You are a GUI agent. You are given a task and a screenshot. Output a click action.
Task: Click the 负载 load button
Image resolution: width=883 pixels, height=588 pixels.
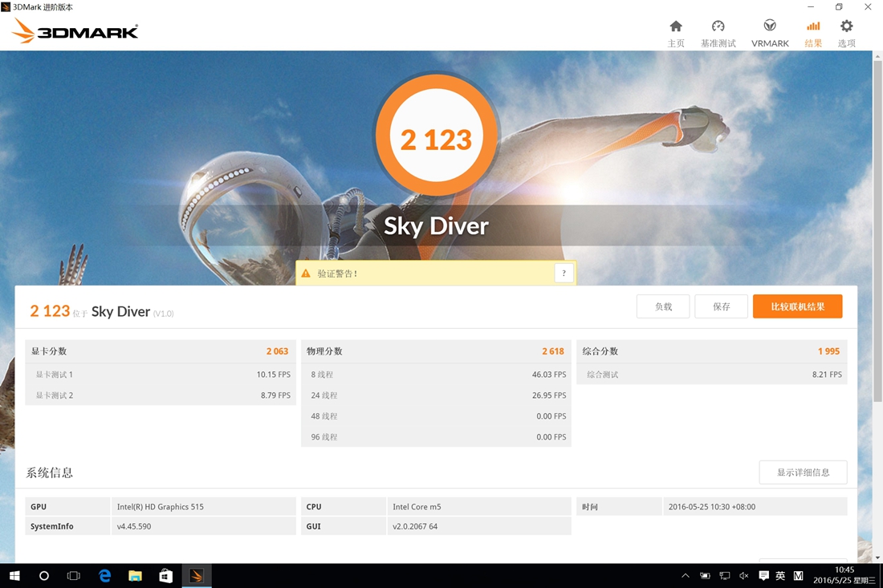pos(663,306)
